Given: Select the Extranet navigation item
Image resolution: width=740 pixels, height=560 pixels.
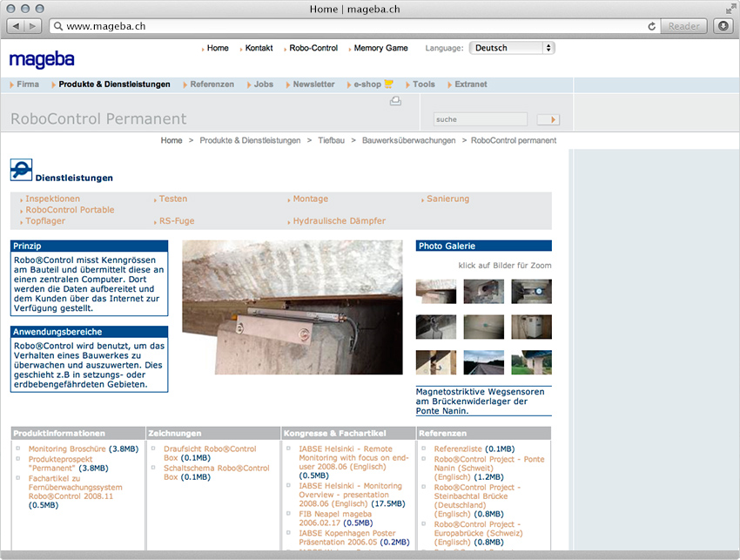Looking at the screenshot, I should coord(470,84).
